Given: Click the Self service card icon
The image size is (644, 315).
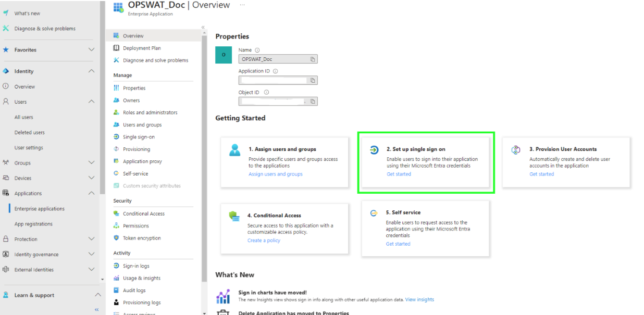Looking at the screenshot, I should tap(374, 213).
